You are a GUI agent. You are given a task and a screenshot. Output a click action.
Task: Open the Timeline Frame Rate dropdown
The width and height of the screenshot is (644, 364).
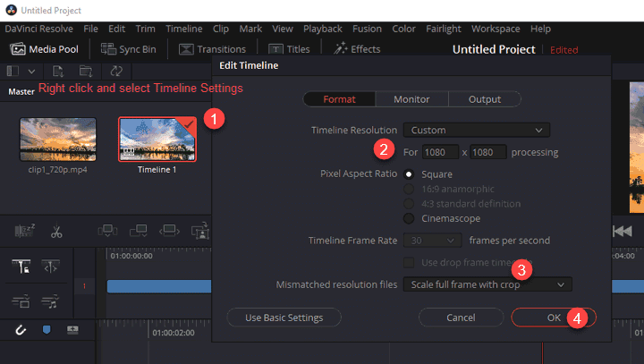click(x=433, y=241)
